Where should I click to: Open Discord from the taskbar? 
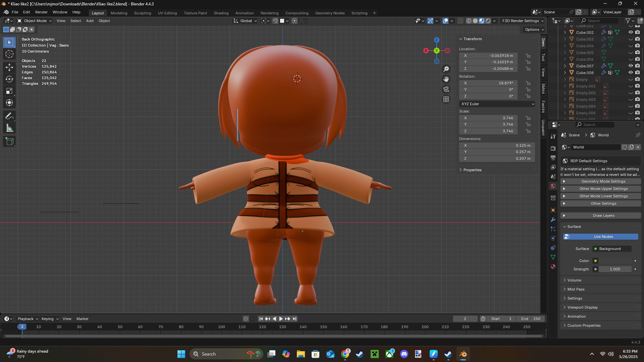coord(404,354)
